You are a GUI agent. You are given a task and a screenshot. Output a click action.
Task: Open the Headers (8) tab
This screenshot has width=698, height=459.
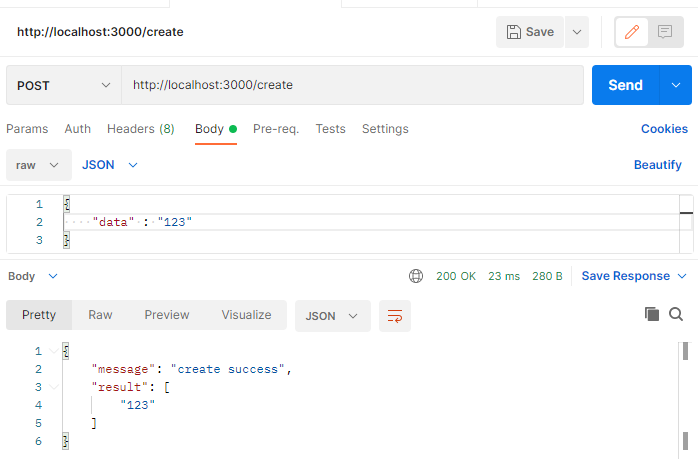click(141, 129)
